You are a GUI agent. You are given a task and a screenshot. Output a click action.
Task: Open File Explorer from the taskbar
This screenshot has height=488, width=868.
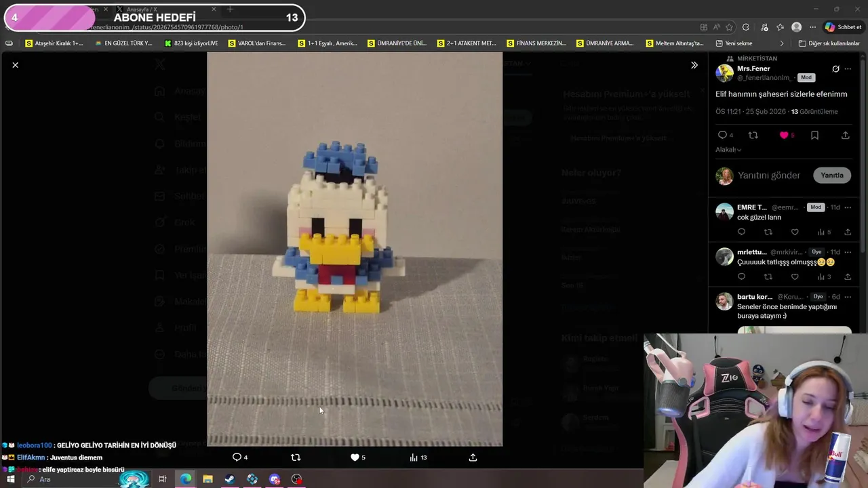(208, 479)
